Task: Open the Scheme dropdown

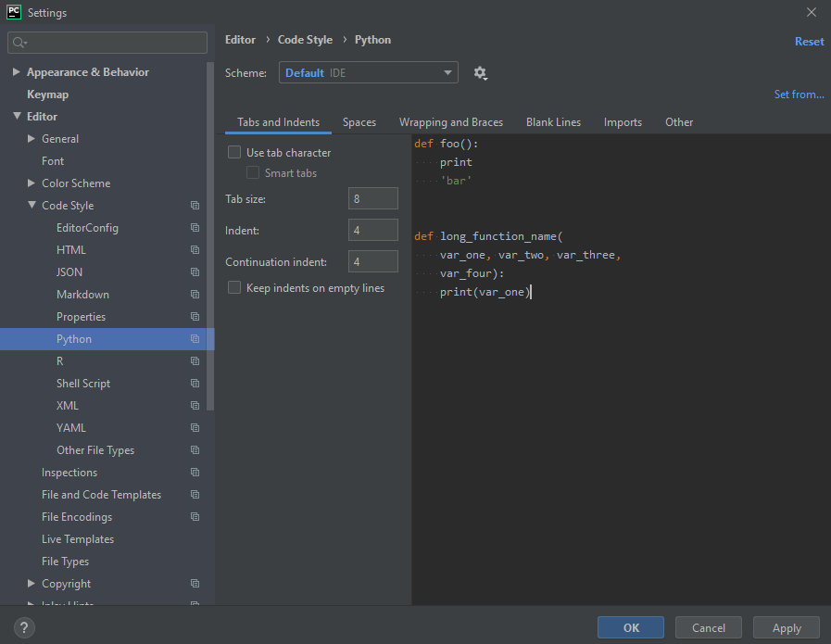Action: point(369,72)
